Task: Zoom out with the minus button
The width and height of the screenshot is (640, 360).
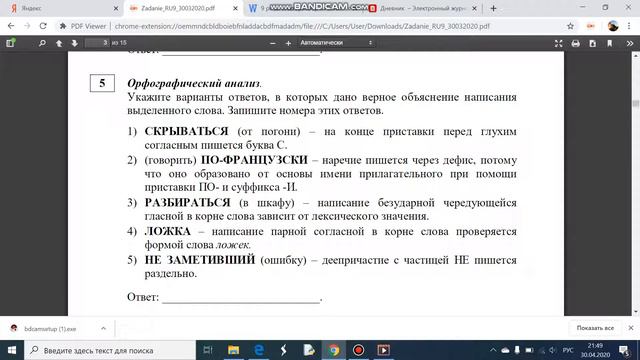Action: click(x=273, y=43)
